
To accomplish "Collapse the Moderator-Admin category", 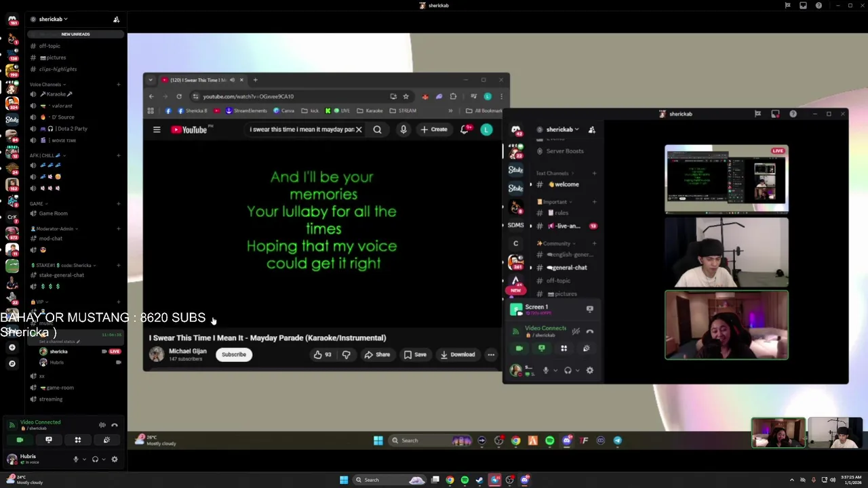I will [x=55, y=228].
